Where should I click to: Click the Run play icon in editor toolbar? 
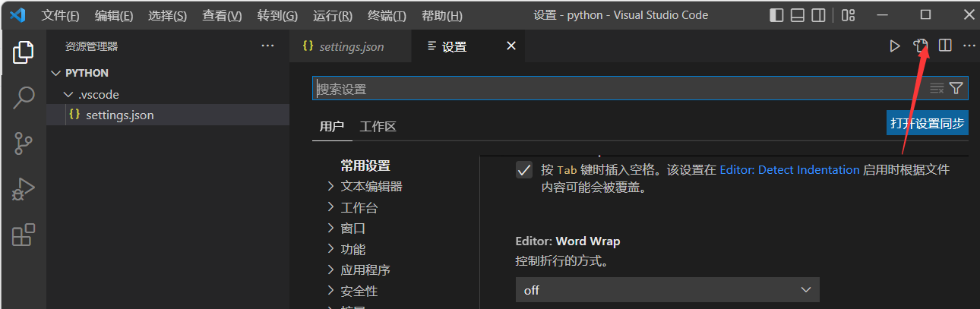tap(895, 46)
